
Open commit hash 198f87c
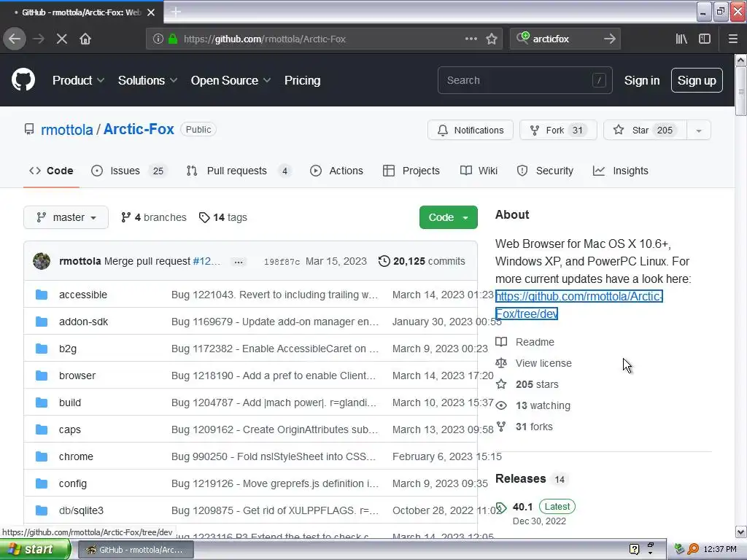282,262
